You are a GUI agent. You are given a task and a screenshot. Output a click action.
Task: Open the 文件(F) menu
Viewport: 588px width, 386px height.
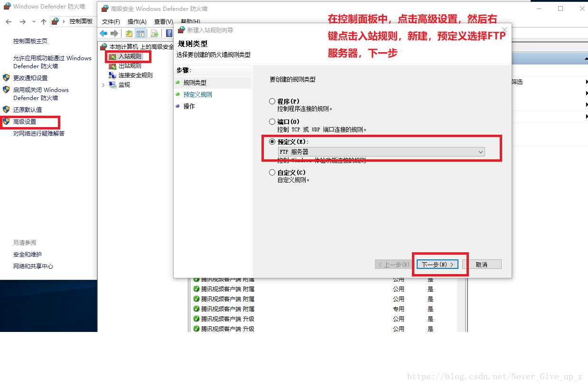(111, 21)
